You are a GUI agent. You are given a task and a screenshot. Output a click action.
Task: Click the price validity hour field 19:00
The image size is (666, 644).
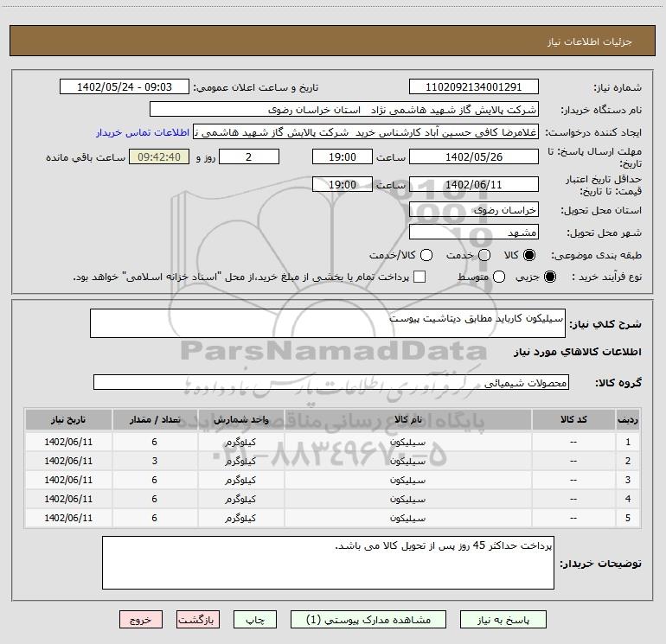(343, 184)
